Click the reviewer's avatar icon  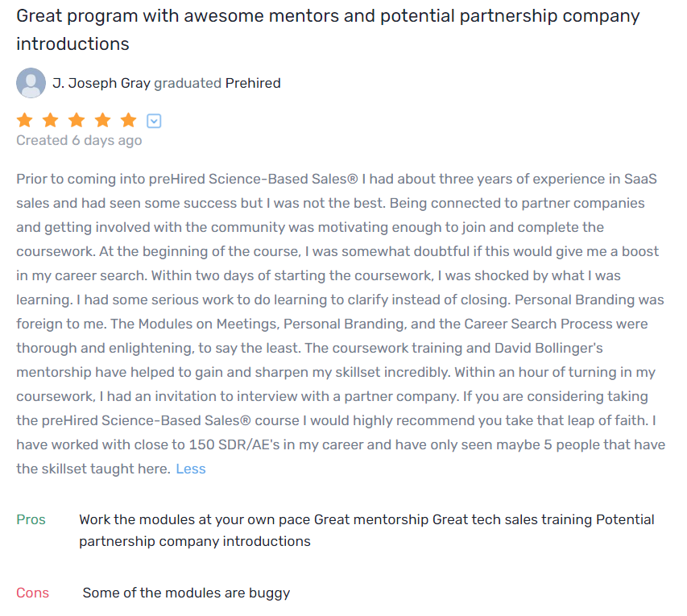click(x=31, y=83)
